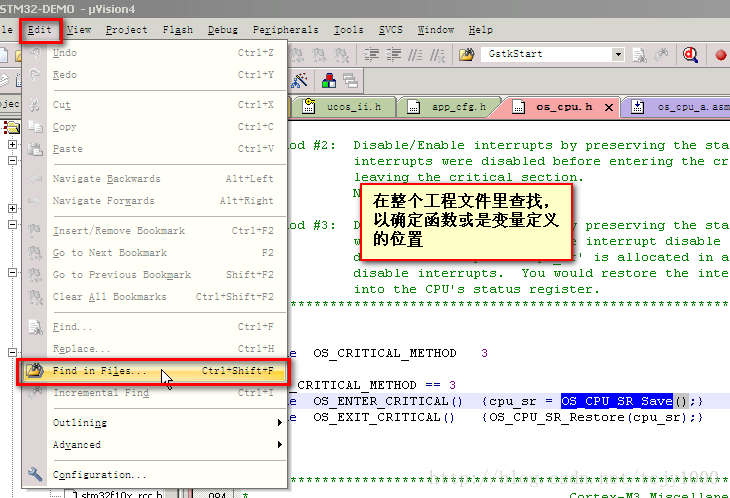
Task: Expand the Advanced submenu
Action: click(155, 444)
